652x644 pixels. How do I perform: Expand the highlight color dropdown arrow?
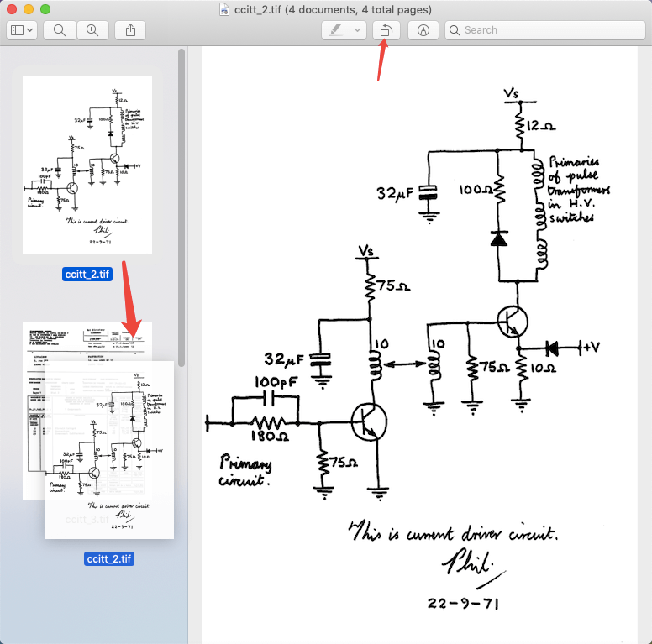pos(358,30)
